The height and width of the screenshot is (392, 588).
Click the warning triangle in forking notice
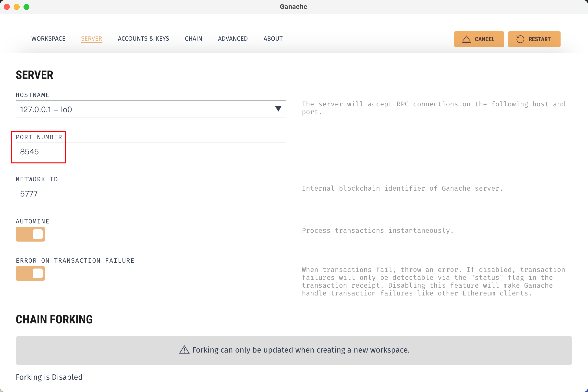point(184,350)
